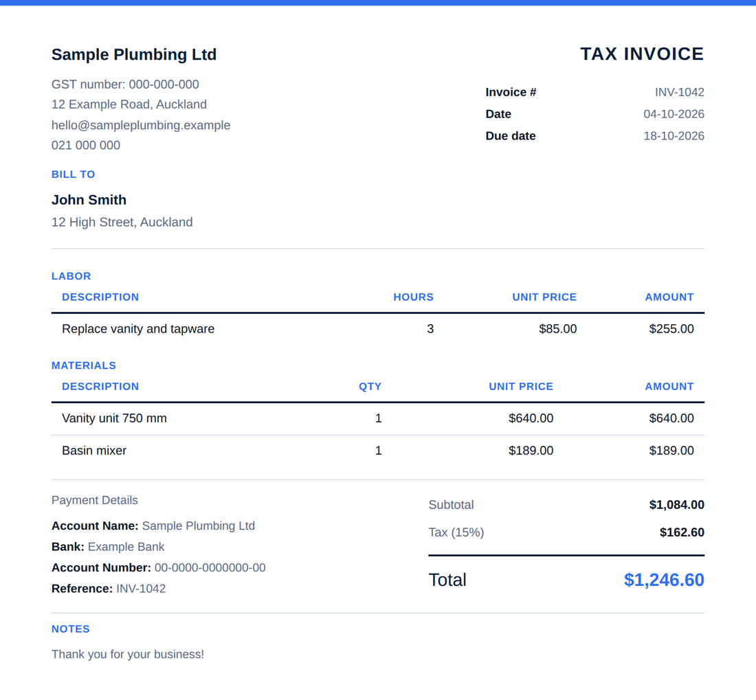This screenshot has height=700, width=756.
Task: Click the Tax (15%) label
Action: click(x=456, y=532)
